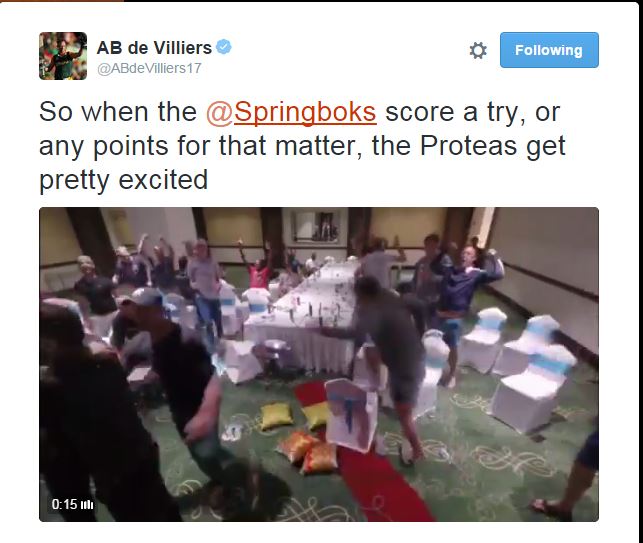Click the orange loading bar at top edge

[x=62, y=1]
